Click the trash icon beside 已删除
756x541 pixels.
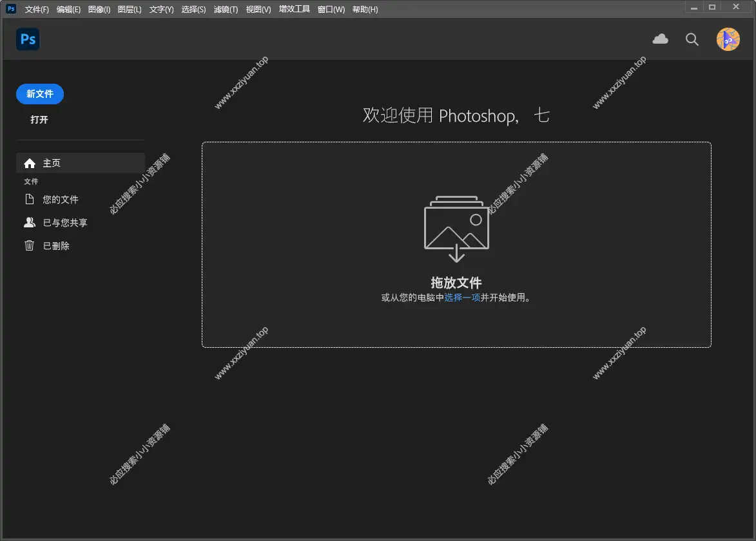click(30, 245)
